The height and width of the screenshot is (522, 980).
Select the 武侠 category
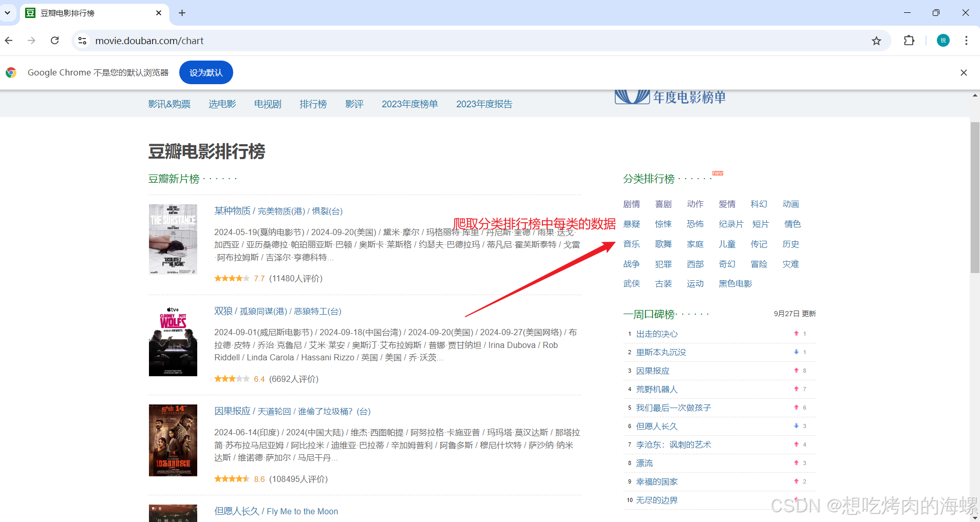coord(632,284)
